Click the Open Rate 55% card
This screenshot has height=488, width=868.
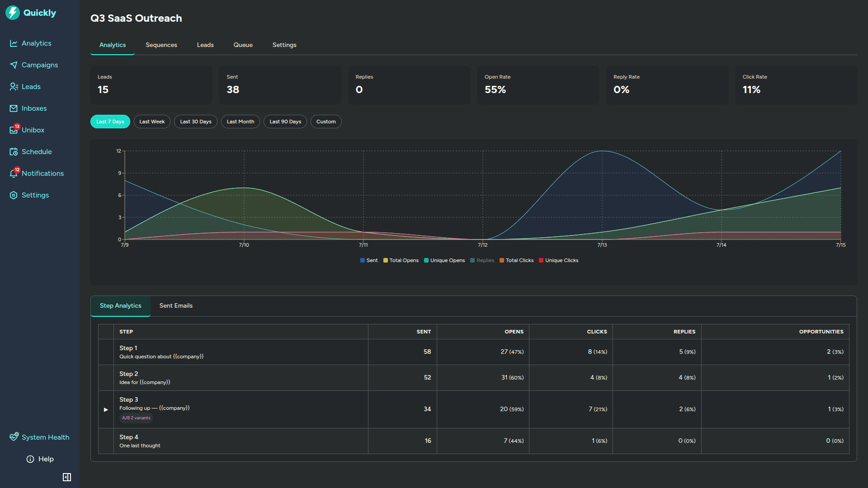[x=538, y=85]
